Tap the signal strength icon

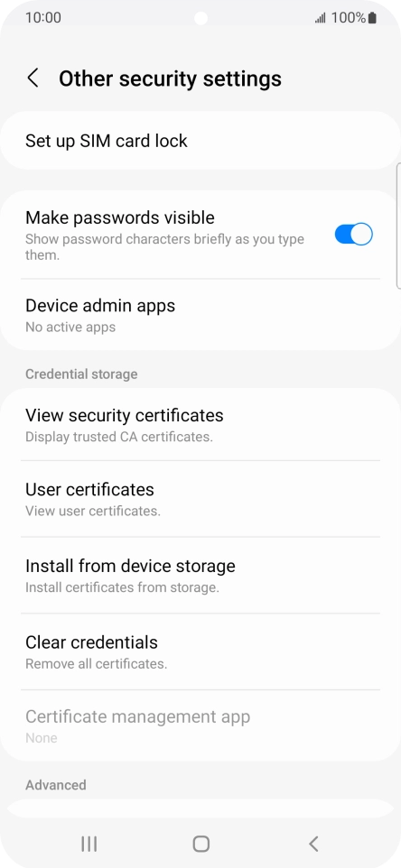320,18
